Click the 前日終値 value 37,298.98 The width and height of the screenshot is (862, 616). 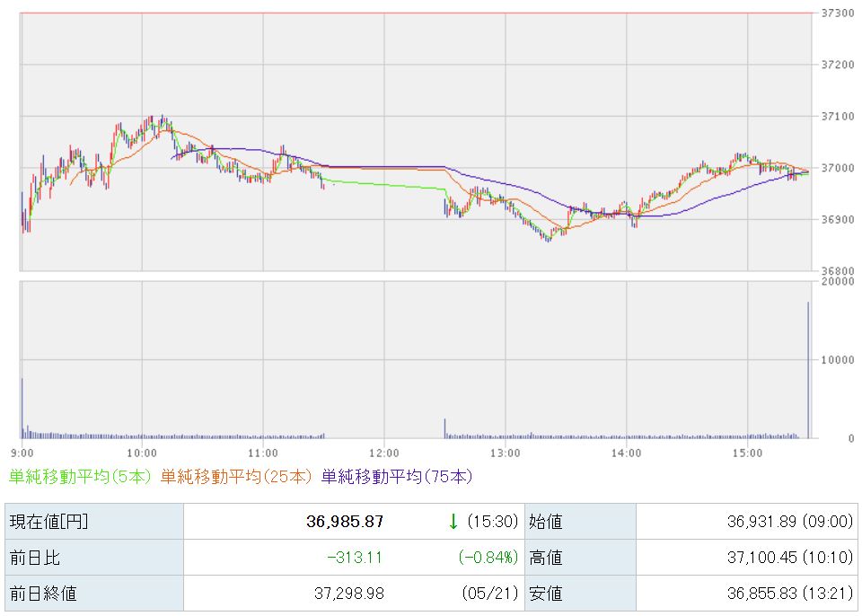(x=349, y=594)
